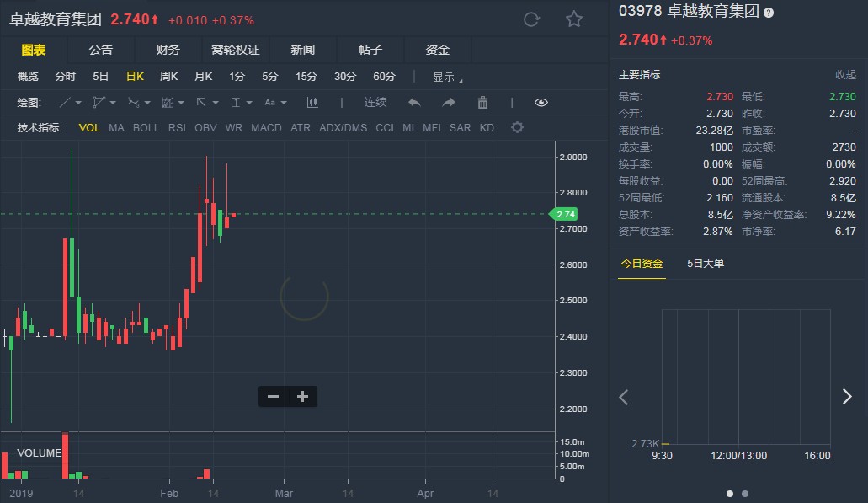
Task: Add stock to favorites with star icon
Action: [x=574, y=19]
